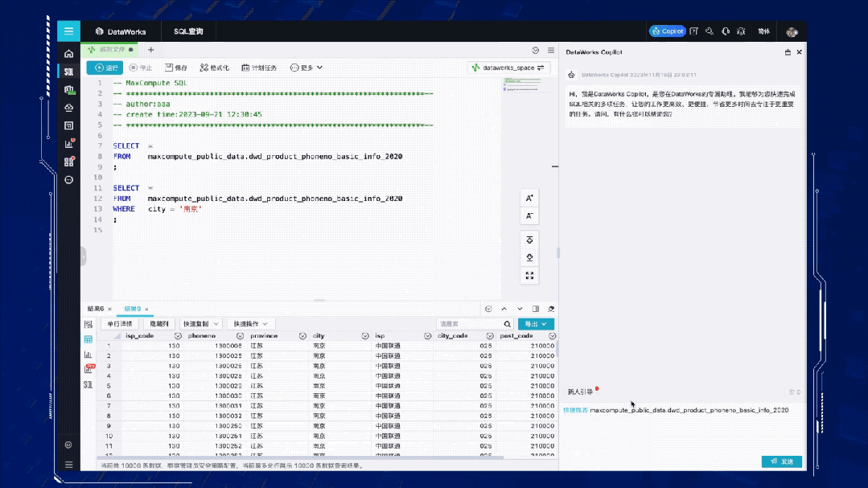Open the headset support icon
Viewport: 868px width, 488px height.
(725, 31)
